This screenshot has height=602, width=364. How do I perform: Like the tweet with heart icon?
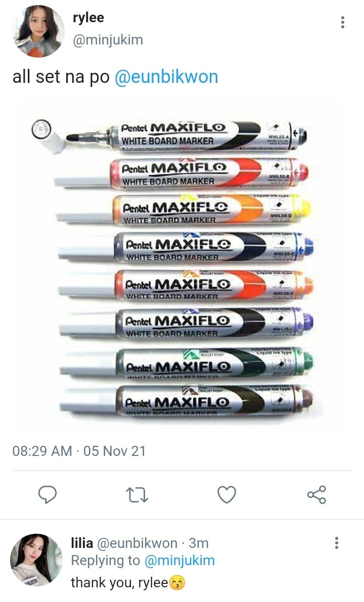(226, 494)
